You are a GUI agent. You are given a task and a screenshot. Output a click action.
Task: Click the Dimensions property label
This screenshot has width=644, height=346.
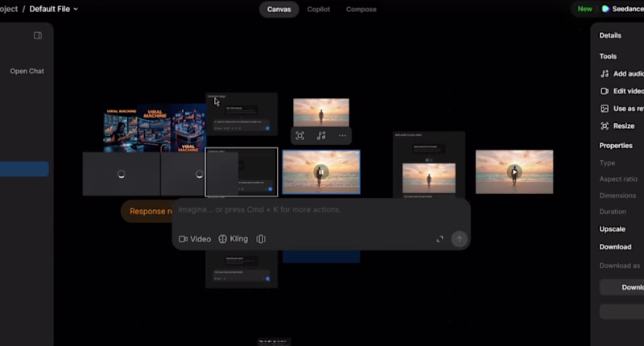click(617, 196)
